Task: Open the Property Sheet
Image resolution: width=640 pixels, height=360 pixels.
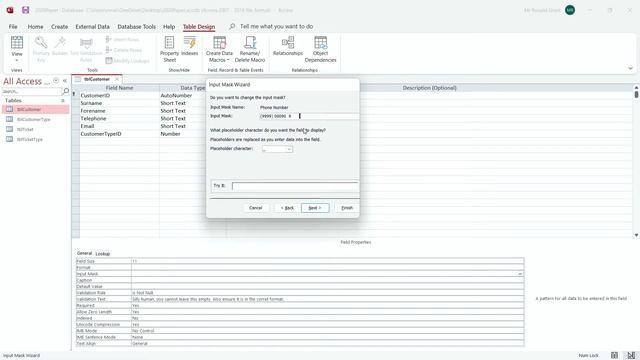Action: tap(169, 49)
